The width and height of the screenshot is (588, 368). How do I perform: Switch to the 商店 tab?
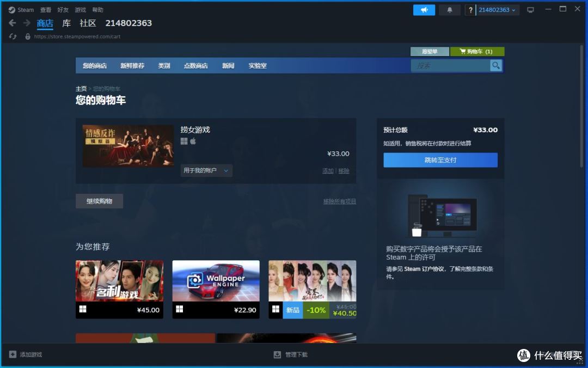tap(45, 23)
